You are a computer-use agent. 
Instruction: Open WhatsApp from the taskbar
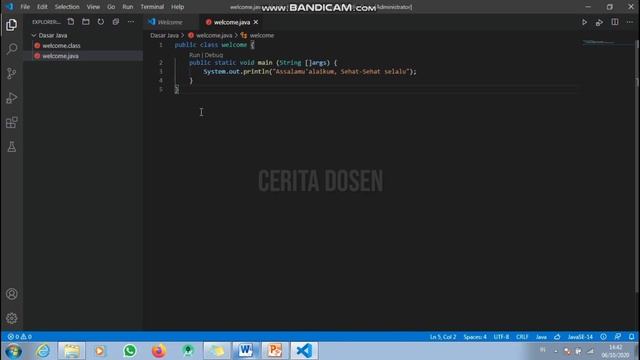coord(130,351)
